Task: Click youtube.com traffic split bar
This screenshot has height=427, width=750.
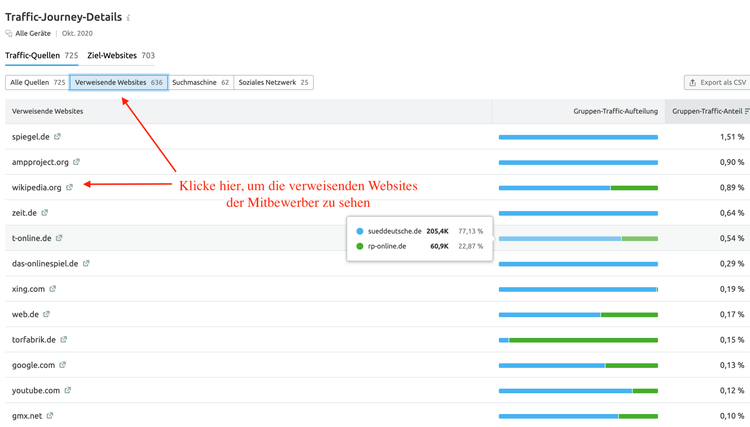Action: (x=578, y=391)
